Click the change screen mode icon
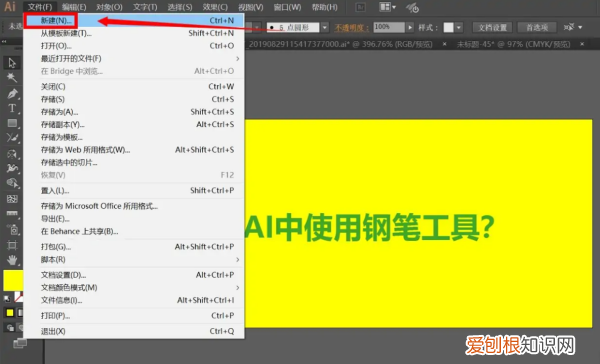The image size is (600, 364). pyautogui.click(x=19, y=343)
